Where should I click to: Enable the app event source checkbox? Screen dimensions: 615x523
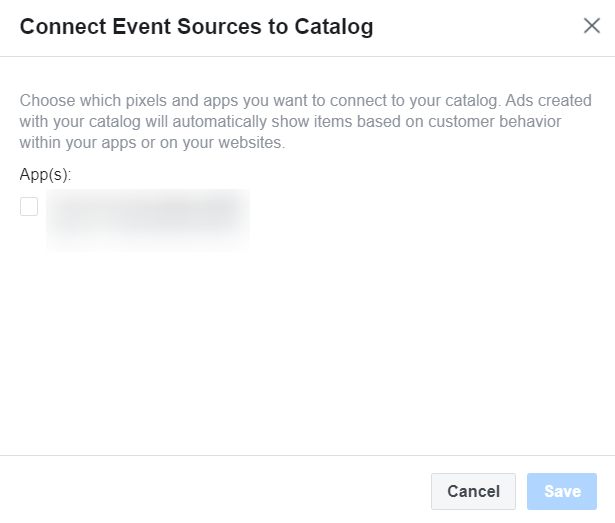point(29,206)
